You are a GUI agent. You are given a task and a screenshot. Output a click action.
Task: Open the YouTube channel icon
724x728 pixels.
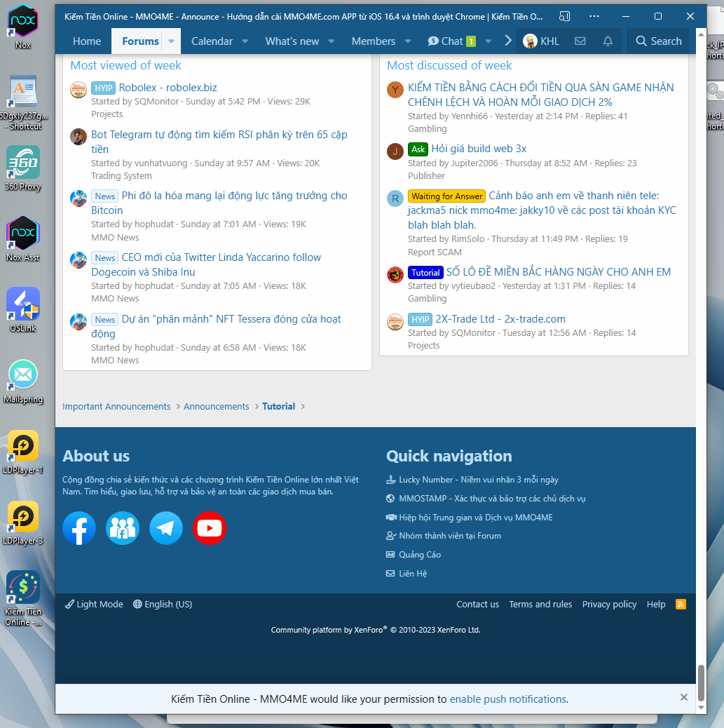tap(210, 528)
